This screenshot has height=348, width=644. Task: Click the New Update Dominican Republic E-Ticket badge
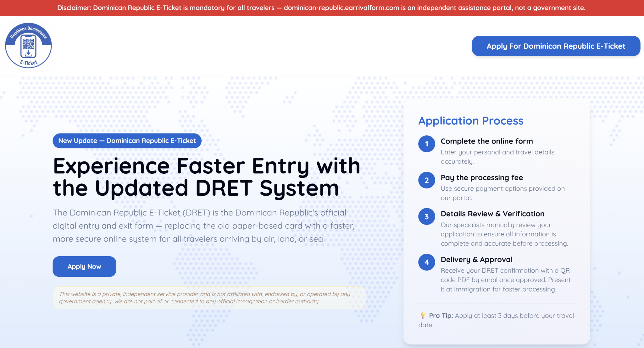click(x=127, y=141)
